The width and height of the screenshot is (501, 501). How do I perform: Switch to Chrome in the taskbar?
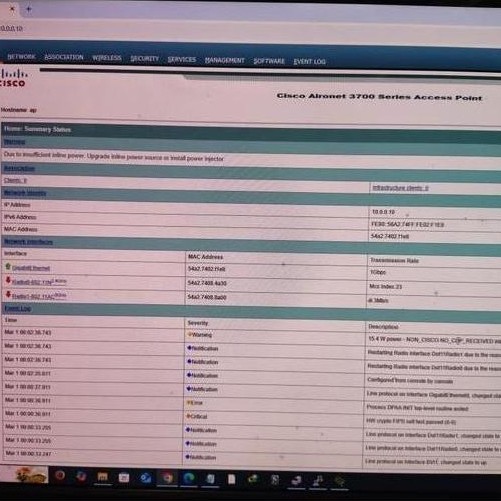pos(167,479)
